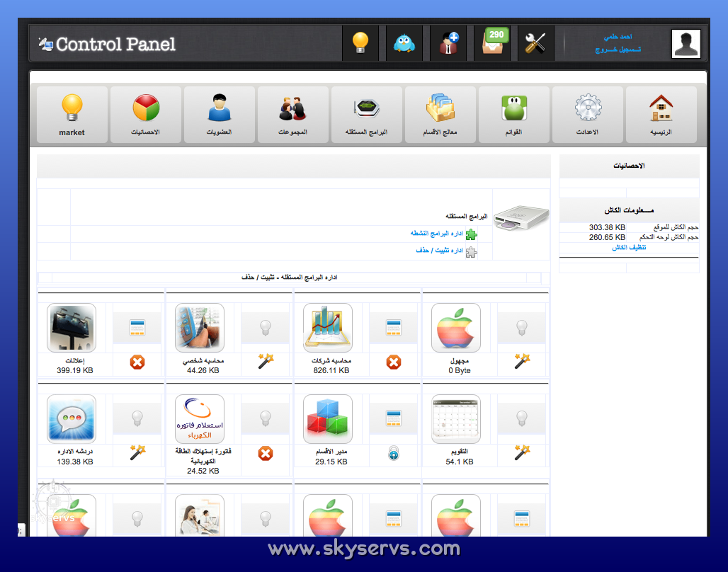Click the red delete icon for محاسبه شركات

coord(394,362)
